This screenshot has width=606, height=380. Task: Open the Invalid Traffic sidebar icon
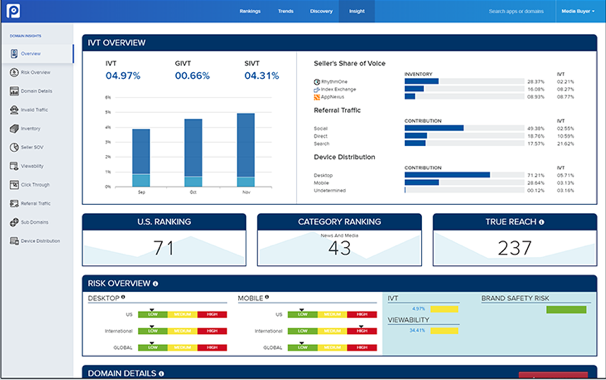point(14,110)
